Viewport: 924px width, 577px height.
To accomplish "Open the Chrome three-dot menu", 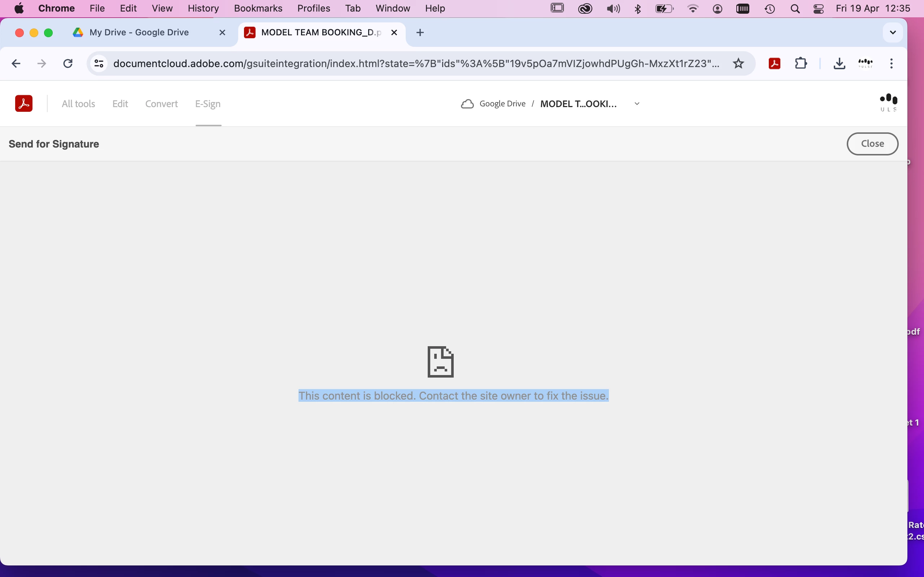I will [891, 63].
